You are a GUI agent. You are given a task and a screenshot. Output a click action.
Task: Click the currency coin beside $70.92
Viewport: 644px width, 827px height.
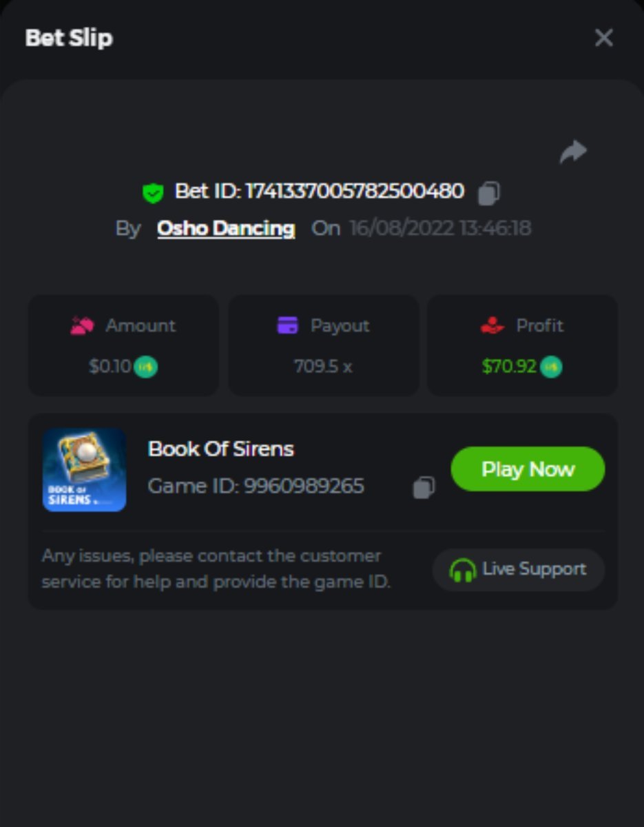(551, 367)
